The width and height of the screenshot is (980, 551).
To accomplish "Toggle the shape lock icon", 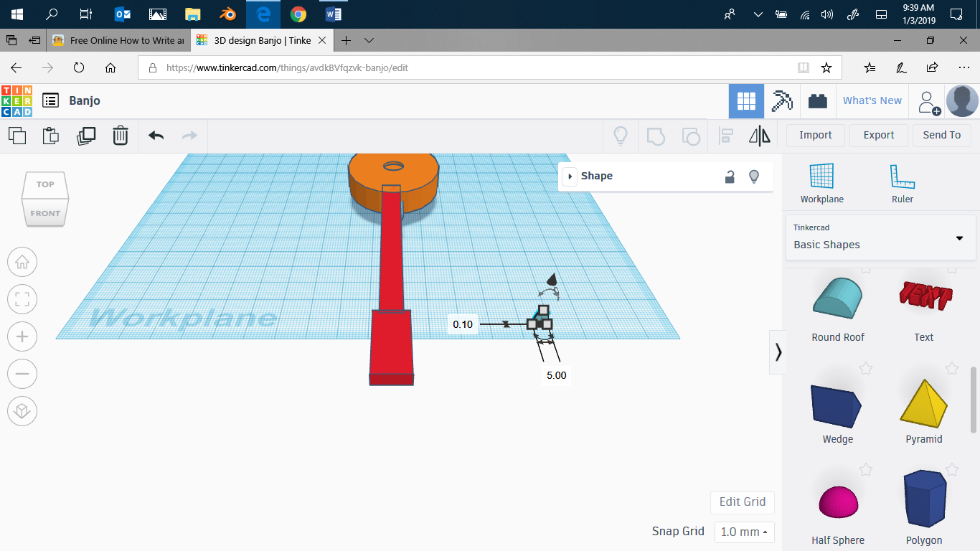I will click(x=730, y=176).
